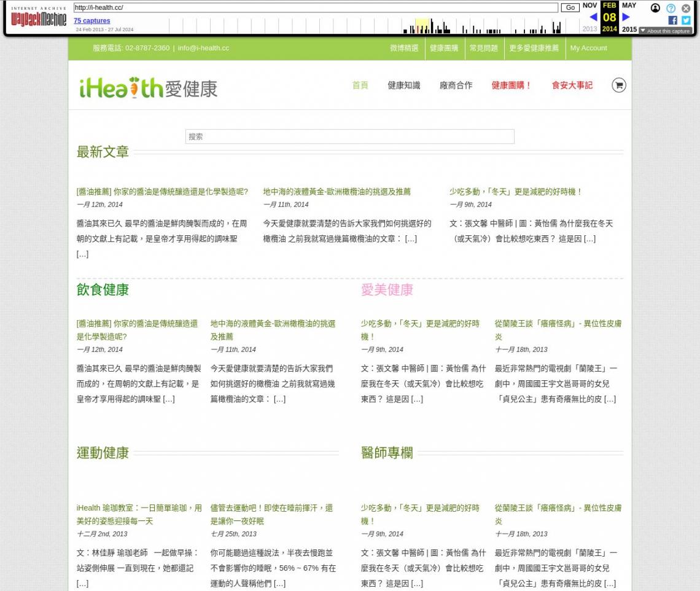Open 微博精選 in top green bar

click(x=404, y=48)
